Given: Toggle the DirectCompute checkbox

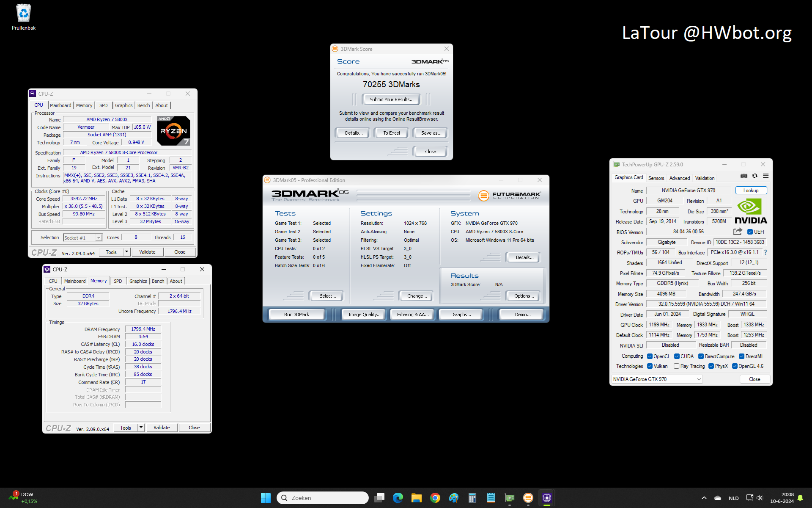Looking at the screenshot, I should [701, 356].
